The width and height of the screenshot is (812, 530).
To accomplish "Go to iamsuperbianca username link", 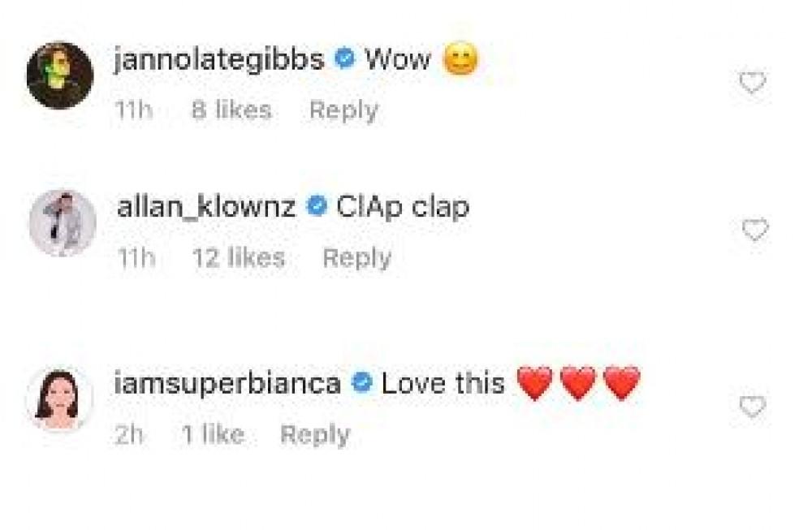I will tap(227, 383).
